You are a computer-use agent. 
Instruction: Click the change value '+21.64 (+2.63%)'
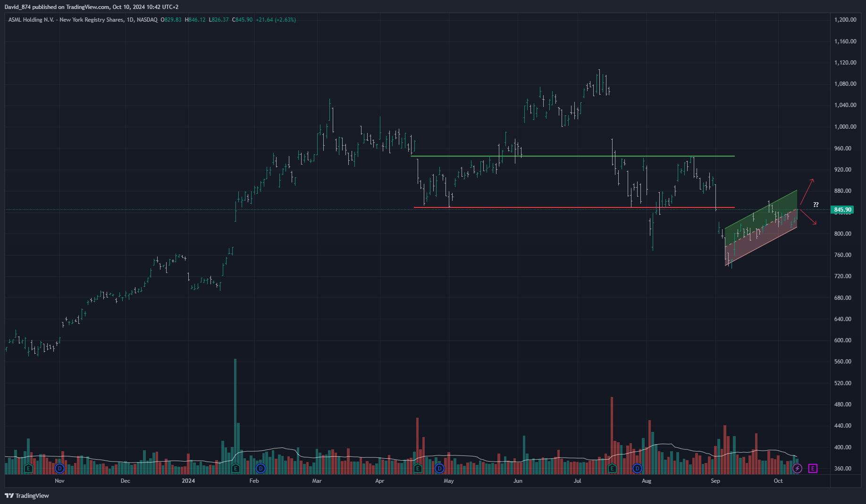pos(276,20)
